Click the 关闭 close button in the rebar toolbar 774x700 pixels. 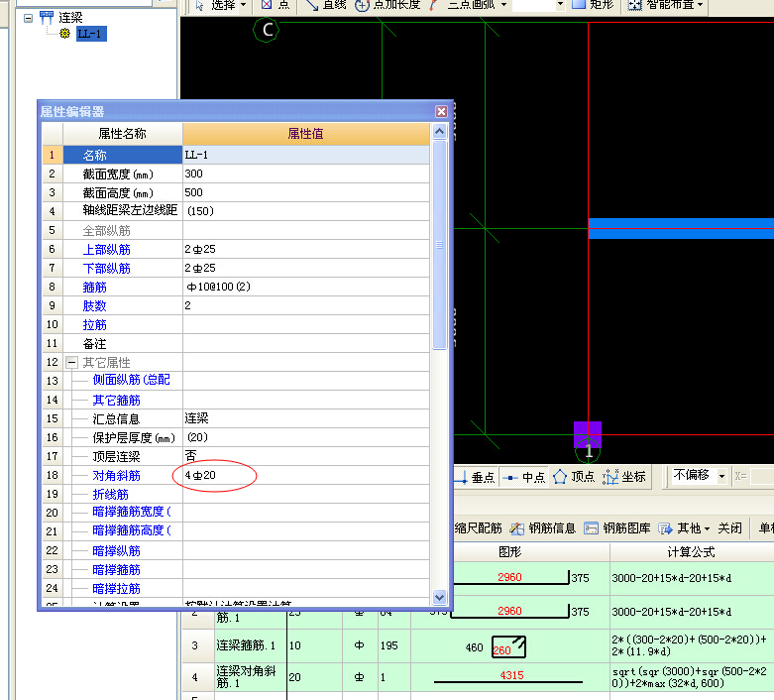729,528
